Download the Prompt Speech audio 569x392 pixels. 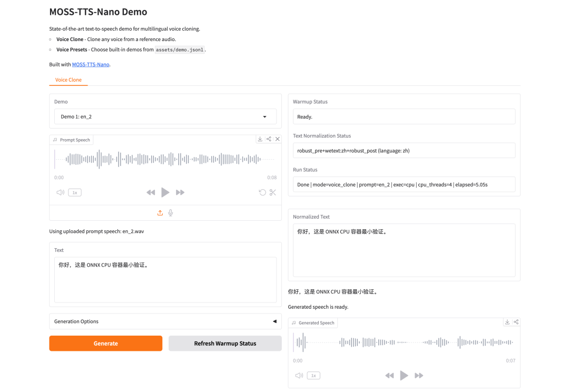(260, 139)
